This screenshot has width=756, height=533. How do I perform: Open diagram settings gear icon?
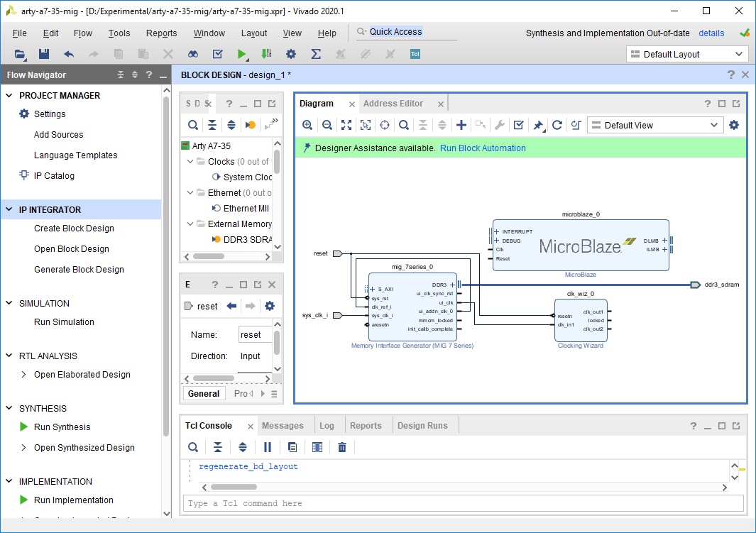[734, 126]
